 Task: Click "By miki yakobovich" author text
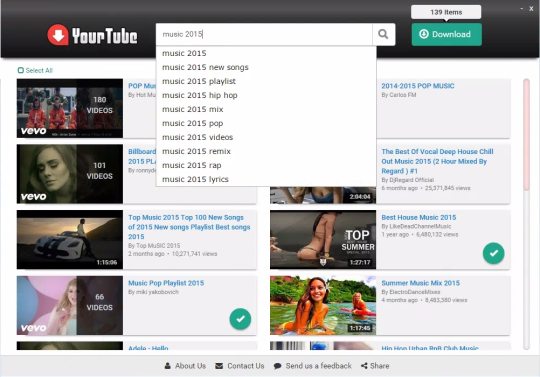click(x=153, y=292)
